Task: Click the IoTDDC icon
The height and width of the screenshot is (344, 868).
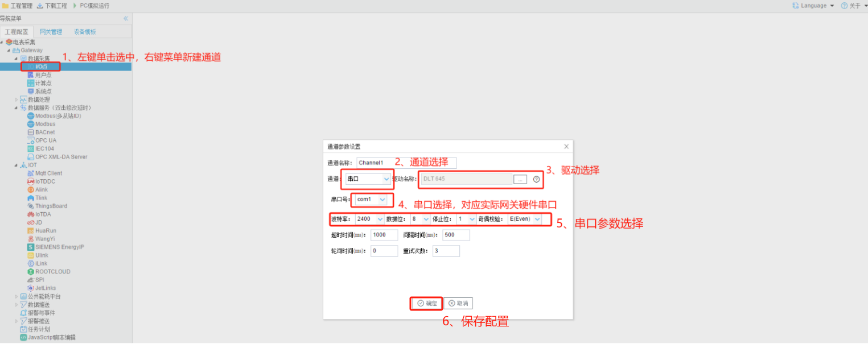Action: [x=31, y=181]
